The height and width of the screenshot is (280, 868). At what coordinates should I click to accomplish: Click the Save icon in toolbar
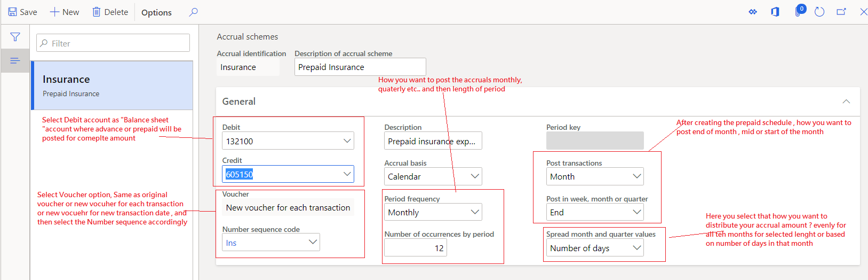click(13, 12)
